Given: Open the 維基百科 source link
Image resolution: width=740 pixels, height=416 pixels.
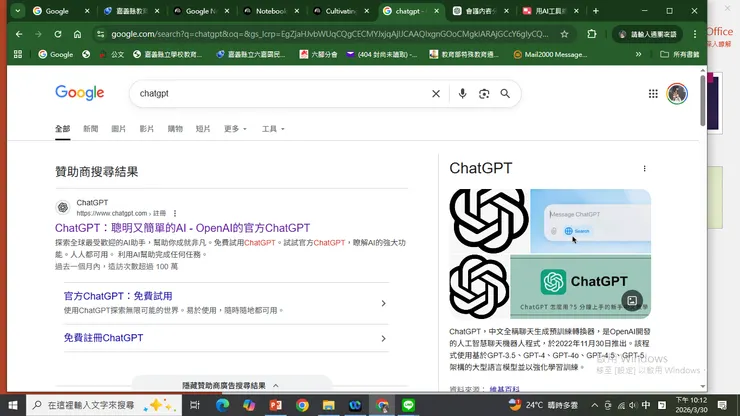Looking at the screenshot, I should 505,389.
